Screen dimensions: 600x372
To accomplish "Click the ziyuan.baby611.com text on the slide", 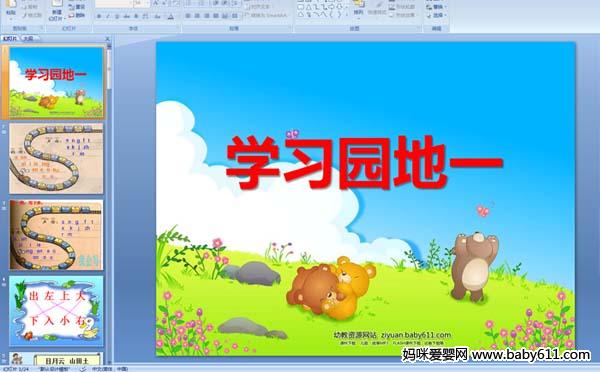I will point(416,335).
